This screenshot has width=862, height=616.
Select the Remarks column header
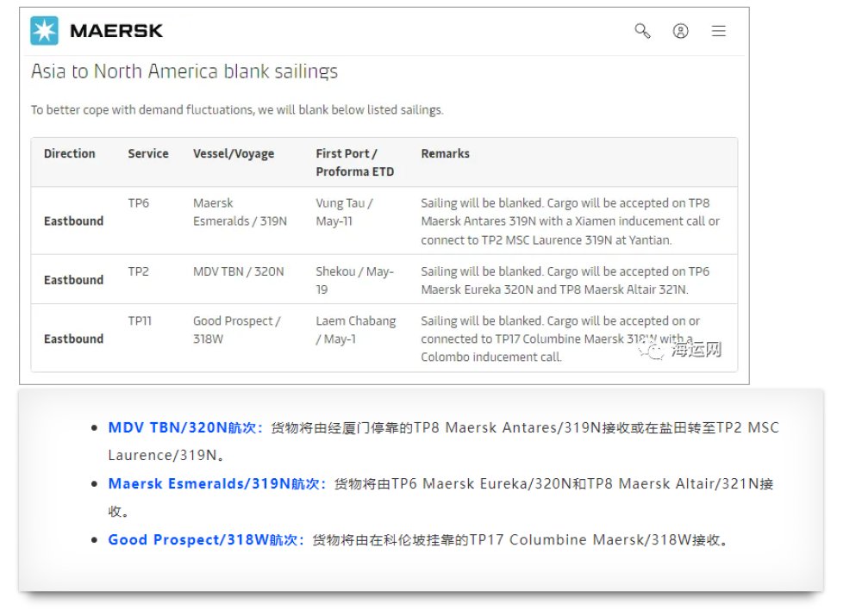(446, 153)
